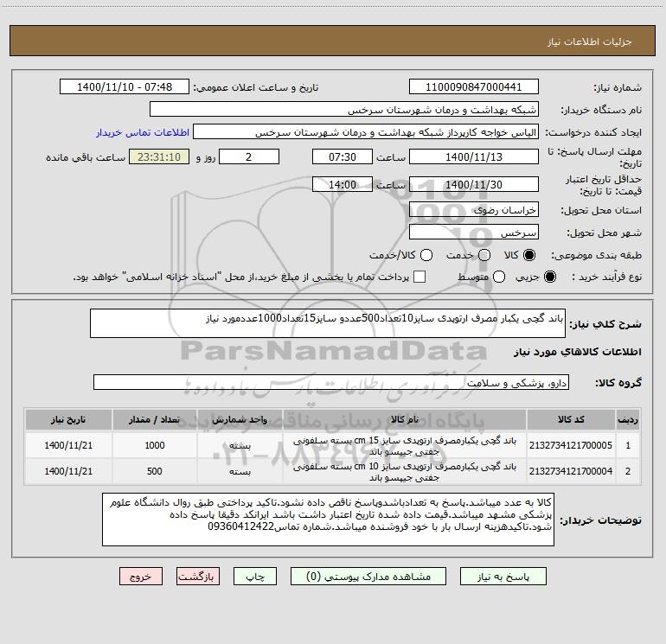Click the price validity date 1400/11/30
Screen dimensions: 666x644
pos(474,184)
